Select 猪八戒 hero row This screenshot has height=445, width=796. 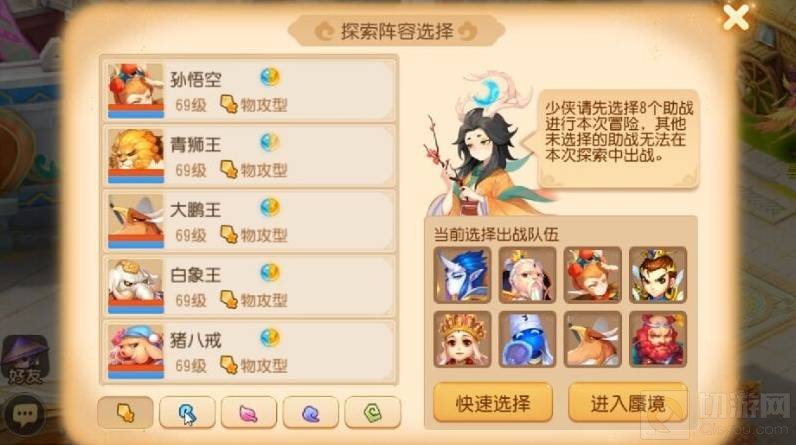click(x=250, y=351)
